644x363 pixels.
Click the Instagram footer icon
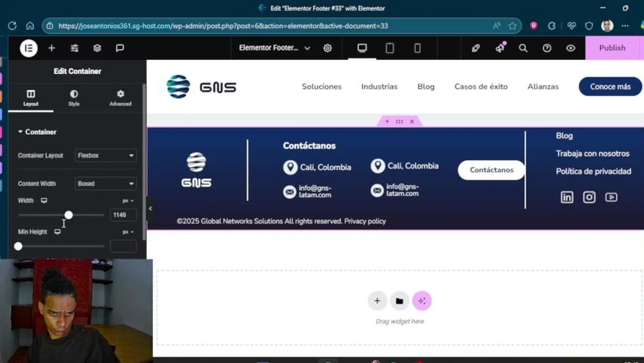pos(589,197)
